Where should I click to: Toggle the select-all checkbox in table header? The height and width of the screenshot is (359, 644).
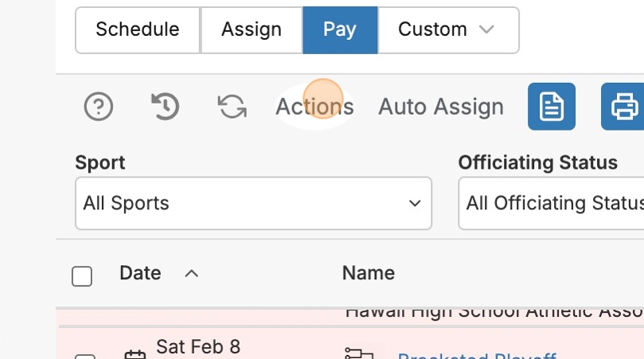82,276
